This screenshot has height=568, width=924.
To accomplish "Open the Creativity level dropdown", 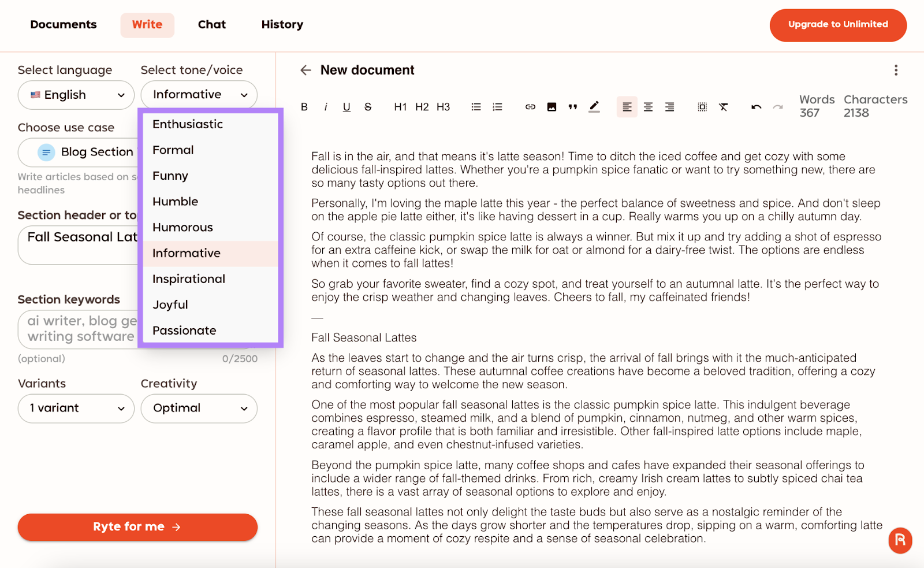I will click(x=199, y=409).
